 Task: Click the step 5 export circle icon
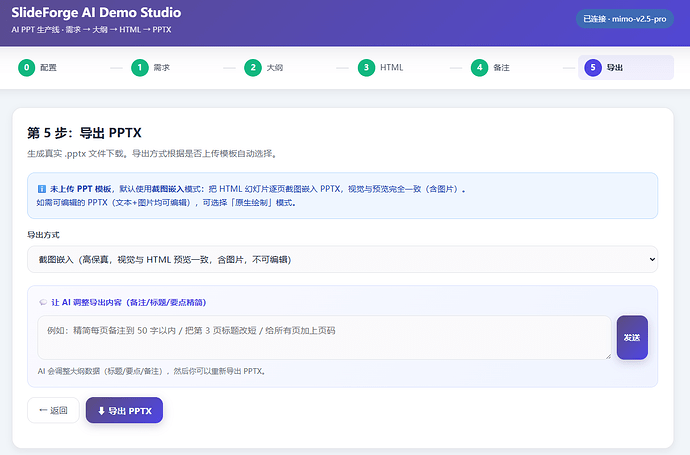coord(593,67)
